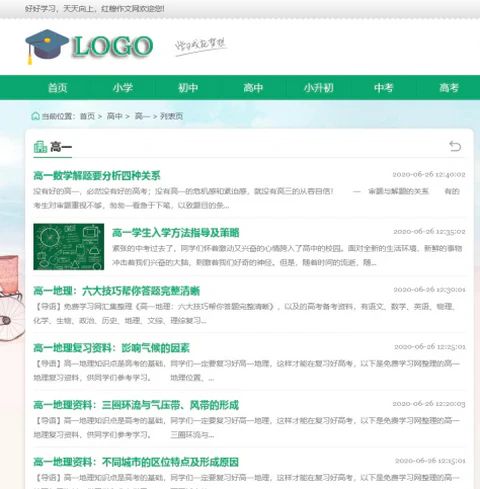
Task: Click the date 2020-06-26 12:30:01
Action: [429, 289]
